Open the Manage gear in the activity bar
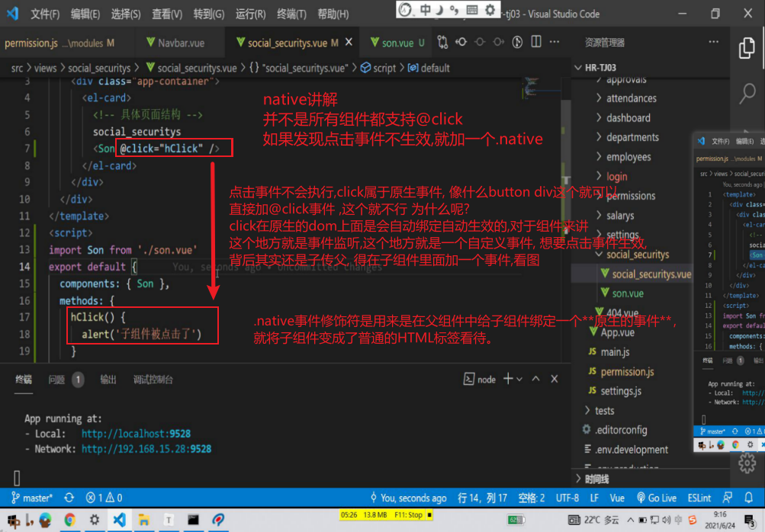The width and height of the screenshot is (765, 532). [x=747, y=463]
